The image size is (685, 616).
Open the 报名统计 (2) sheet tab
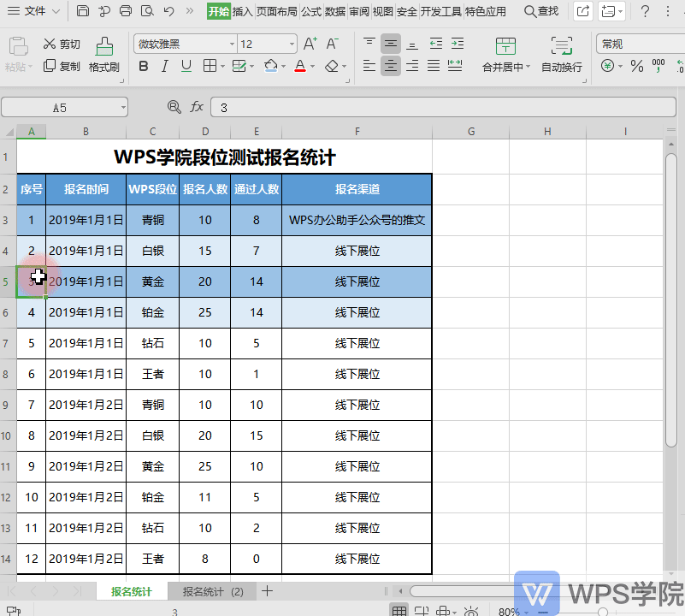pyautogui.click(x=213, y=591)
